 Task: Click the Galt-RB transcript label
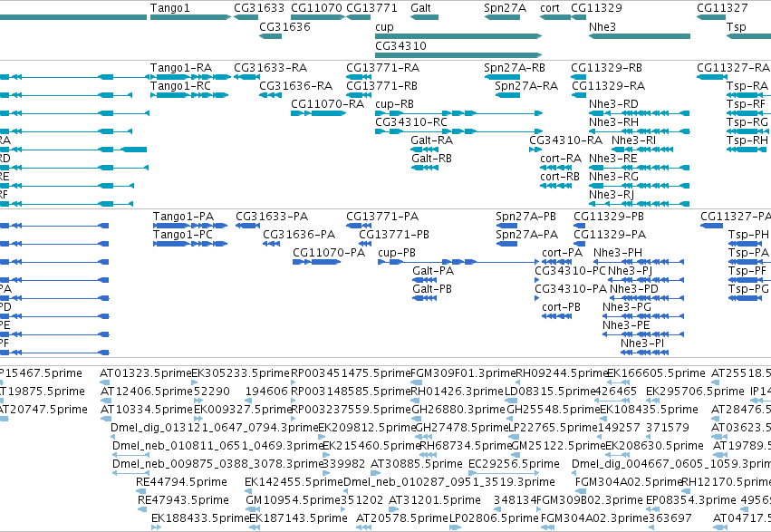tap(432, 159)
